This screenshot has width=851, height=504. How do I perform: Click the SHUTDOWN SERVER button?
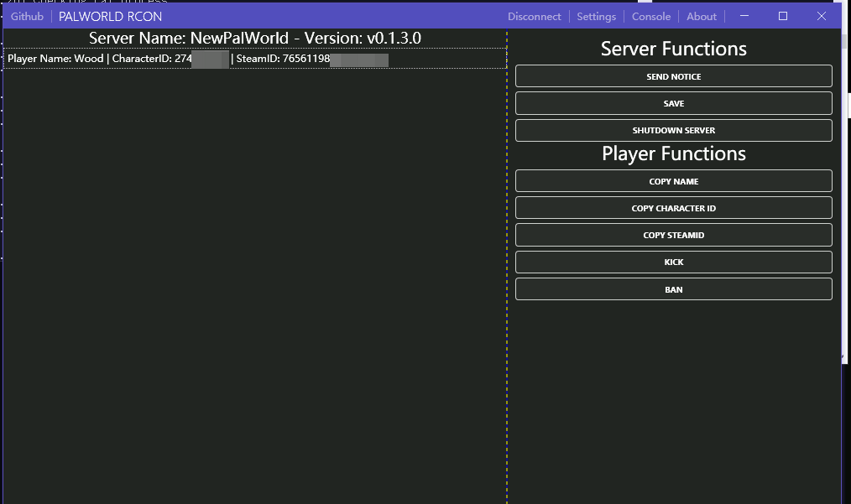click(x=674, y=130)
